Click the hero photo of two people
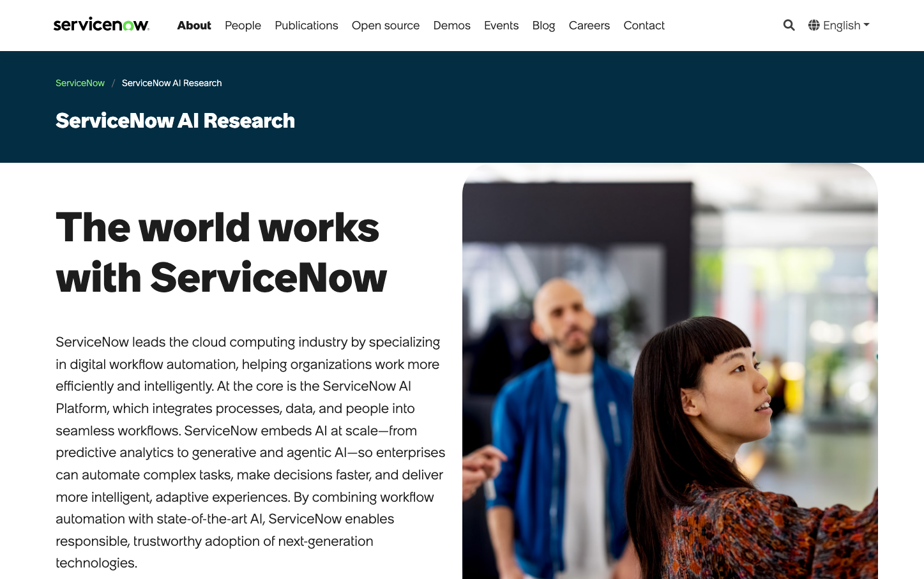Screen dimensions: 924x579 669,371
